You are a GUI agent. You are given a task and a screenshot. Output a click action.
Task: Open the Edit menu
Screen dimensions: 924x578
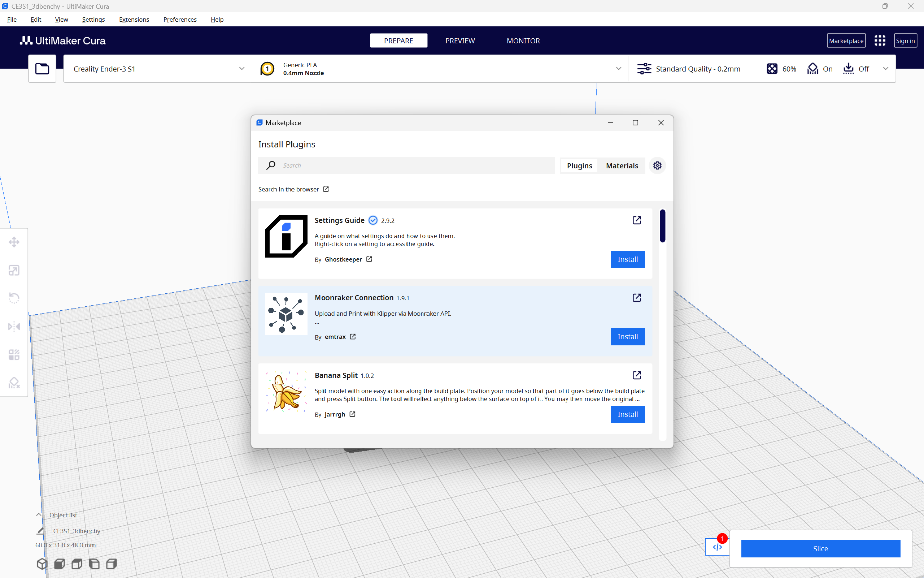click(x=36, y=20)
